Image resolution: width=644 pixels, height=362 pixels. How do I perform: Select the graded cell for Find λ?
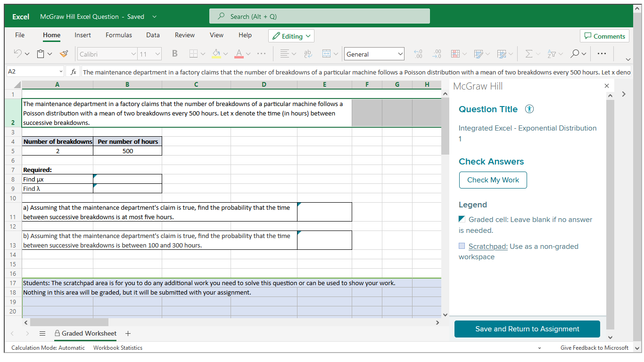pyautogui.click(x=127, y=189)
